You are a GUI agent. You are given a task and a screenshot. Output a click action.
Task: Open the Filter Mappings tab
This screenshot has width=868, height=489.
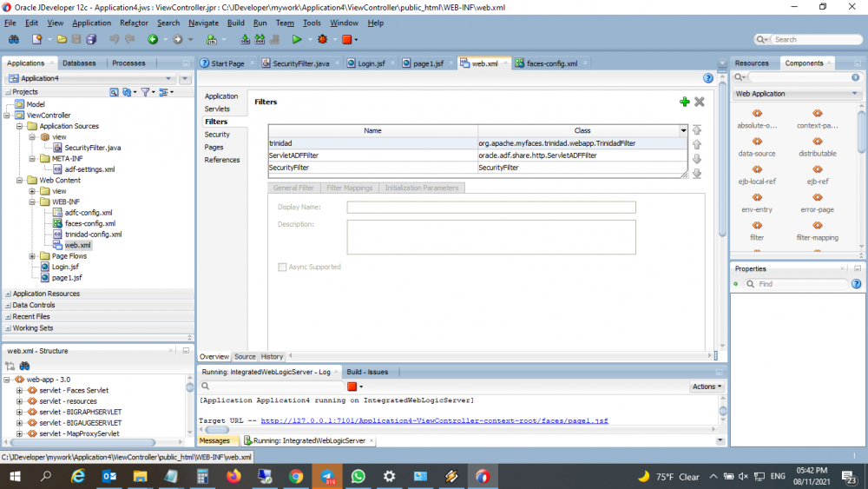pyautogui.click(x=349, y=188)
